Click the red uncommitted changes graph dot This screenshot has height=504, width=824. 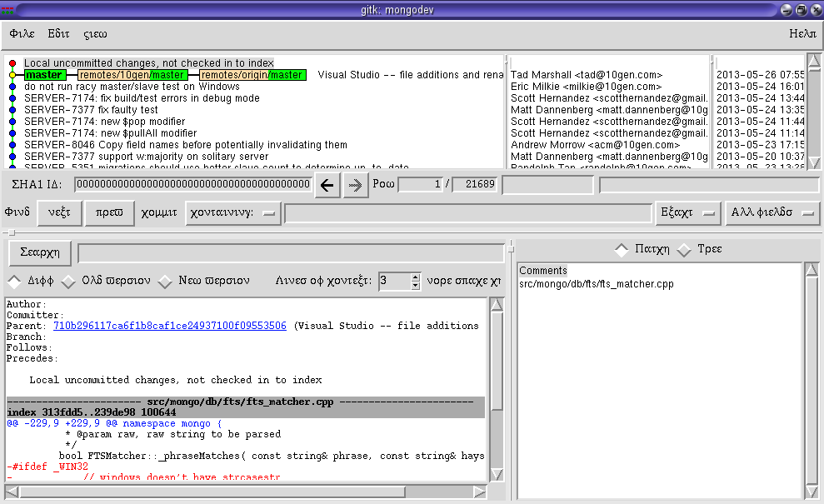(12, 63)
